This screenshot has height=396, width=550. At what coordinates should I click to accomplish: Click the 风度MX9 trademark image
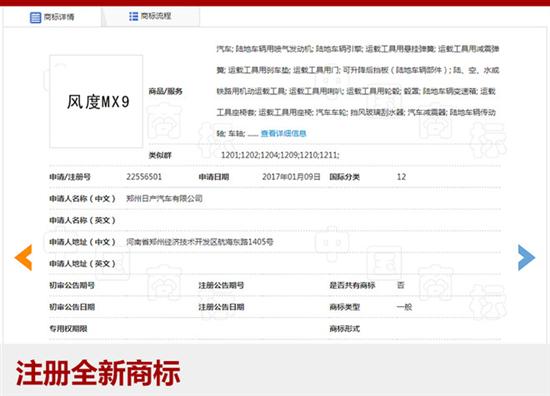coord(96,101)
